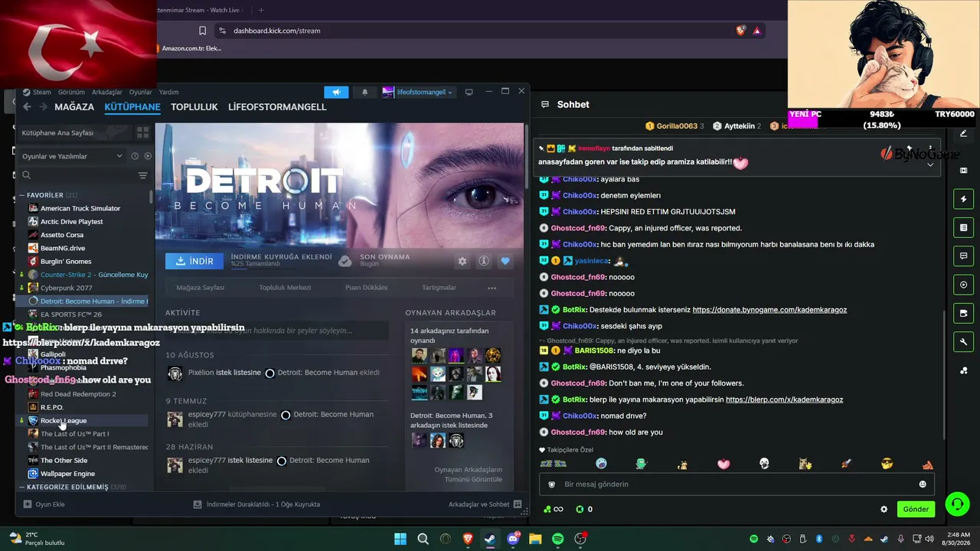
Task: Click Oyun Ekle to add a game
Action: click(44, 504)
